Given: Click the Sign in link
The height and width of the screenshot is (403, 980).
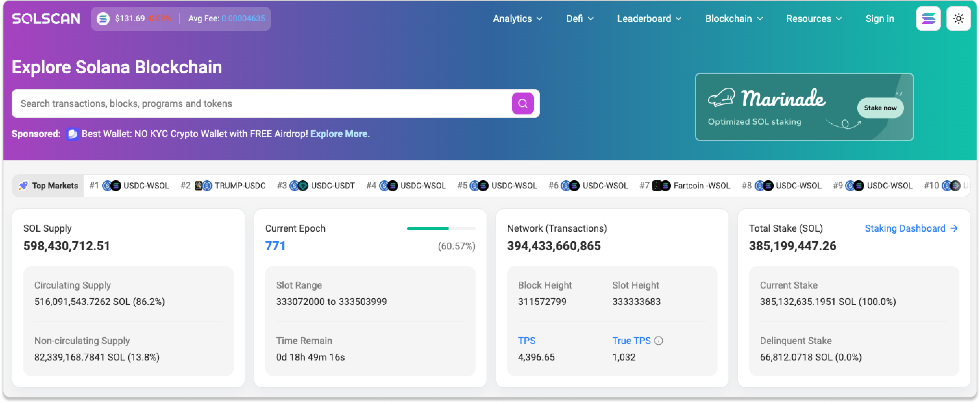Looking at the screenshot, I should pyautogui.click(x=880, y=19).
